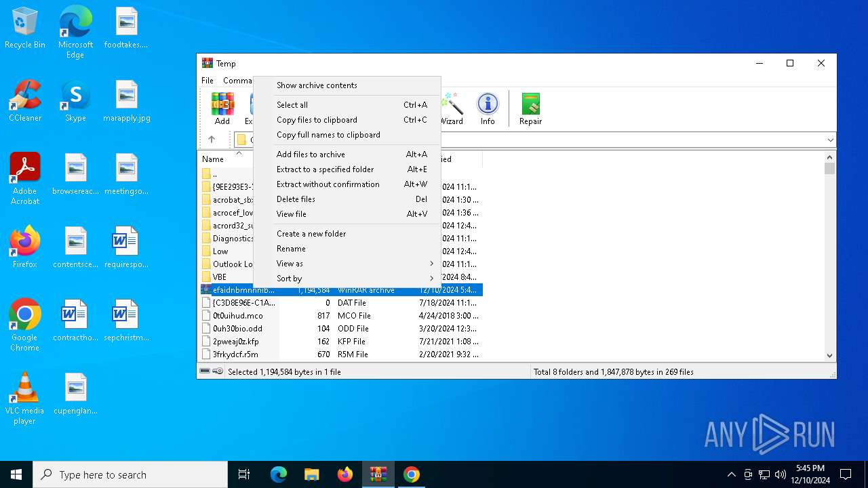Open File Explorer from the taskbar
The width and height of the screenshot is (868, 488).
311,474
